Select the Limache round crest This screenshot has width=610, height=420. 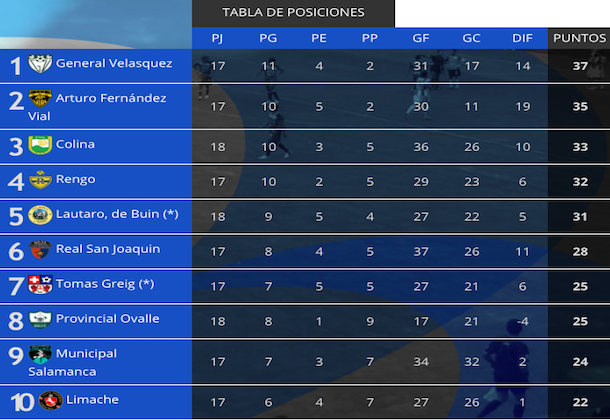(51, 401)
